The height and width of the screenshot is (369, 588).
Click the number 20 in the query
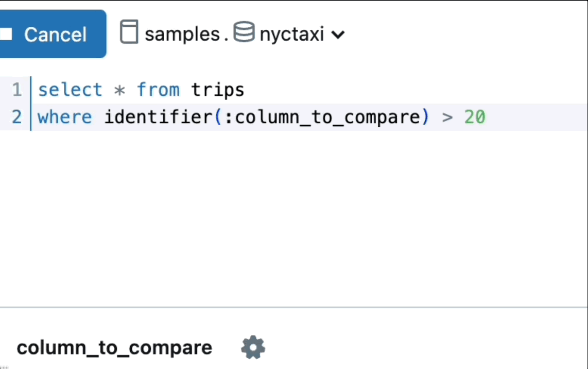tap(475, 118)
